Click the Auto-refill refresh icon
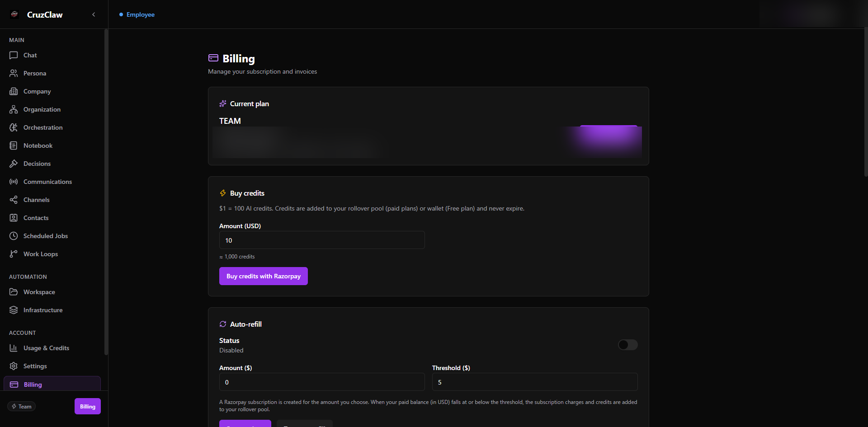Image resolution: width=868 pixels, height=427 pixels. [x=223, y=324]
